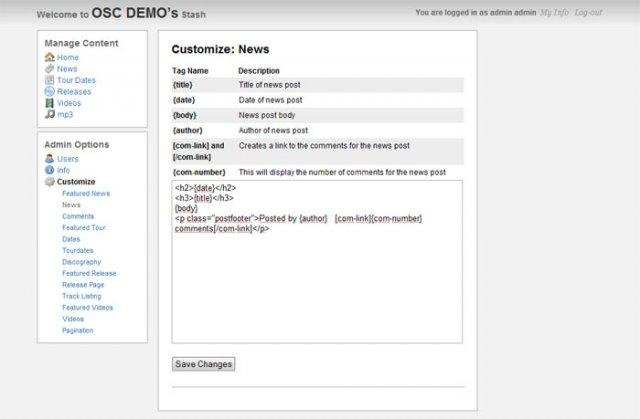Click the [com-link] and [/com-link] tag cell
Screen dimensions: 640x419
[198, 151]
